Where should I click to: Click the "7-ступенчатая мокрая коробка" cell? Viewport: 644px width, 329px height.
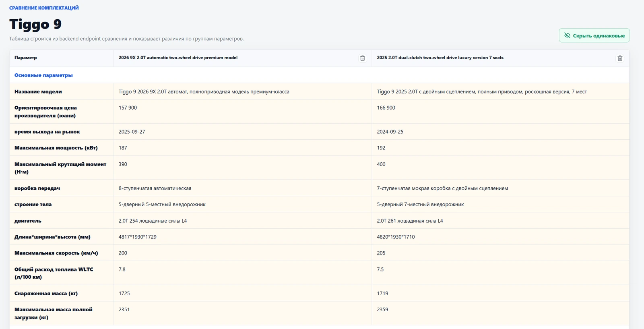tap(442, 188)
